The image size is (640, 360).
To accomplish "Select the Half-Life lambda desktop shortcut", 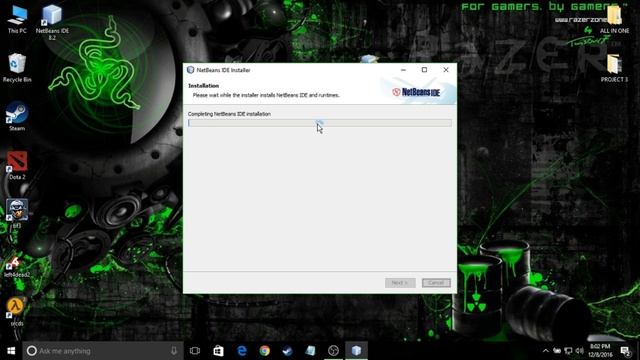I will click(x=16, y=312).
